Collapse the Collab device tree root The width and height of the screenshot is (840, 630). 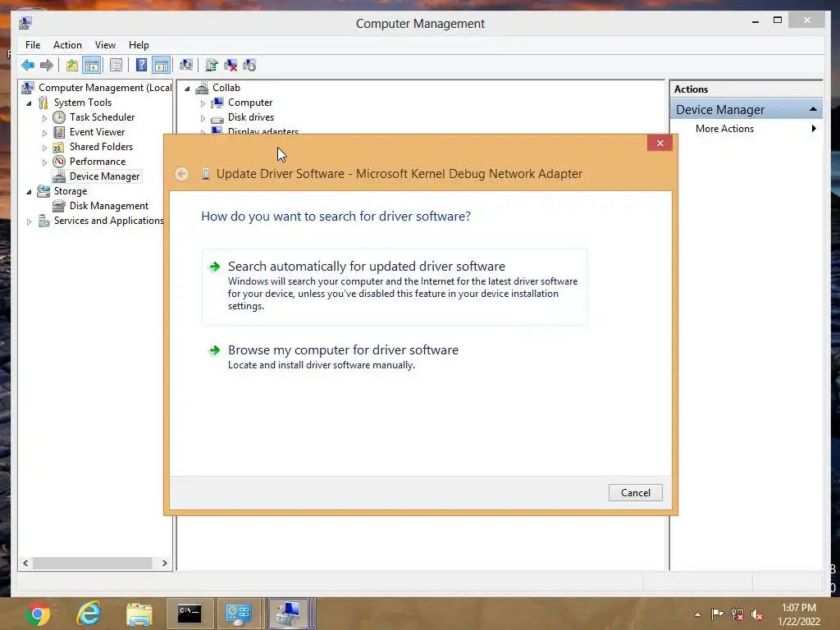[x=187, y=89]
